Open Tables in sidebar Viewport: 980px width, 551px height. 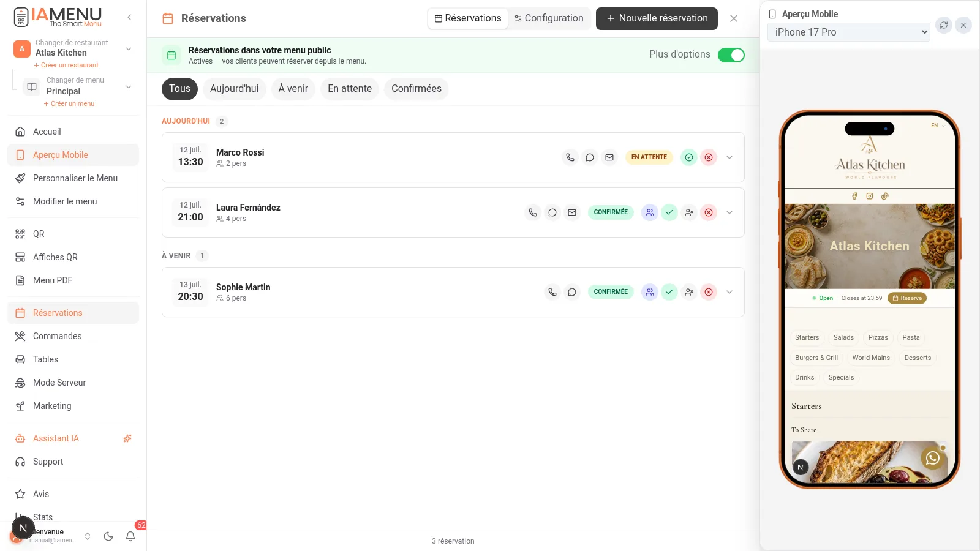tap(73, 359)
